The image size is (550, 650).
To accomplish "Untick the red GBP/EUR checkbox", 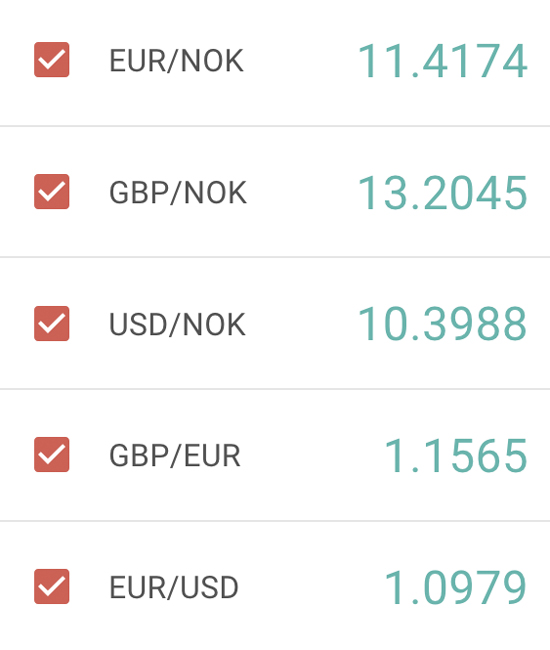I will [x=51, y=454].
